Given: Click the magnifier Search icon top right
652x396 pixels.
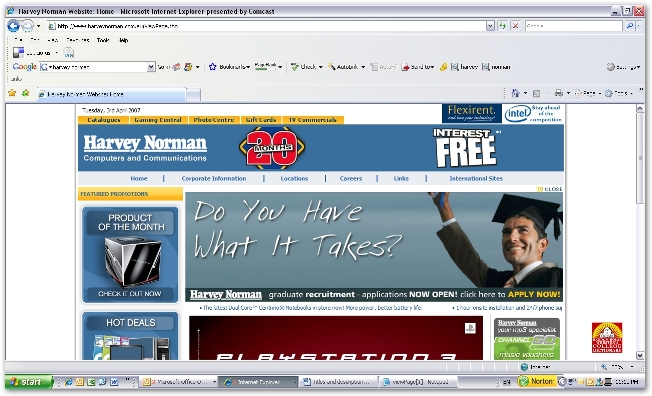Looking at the screenshot, I should pos(630,26).
